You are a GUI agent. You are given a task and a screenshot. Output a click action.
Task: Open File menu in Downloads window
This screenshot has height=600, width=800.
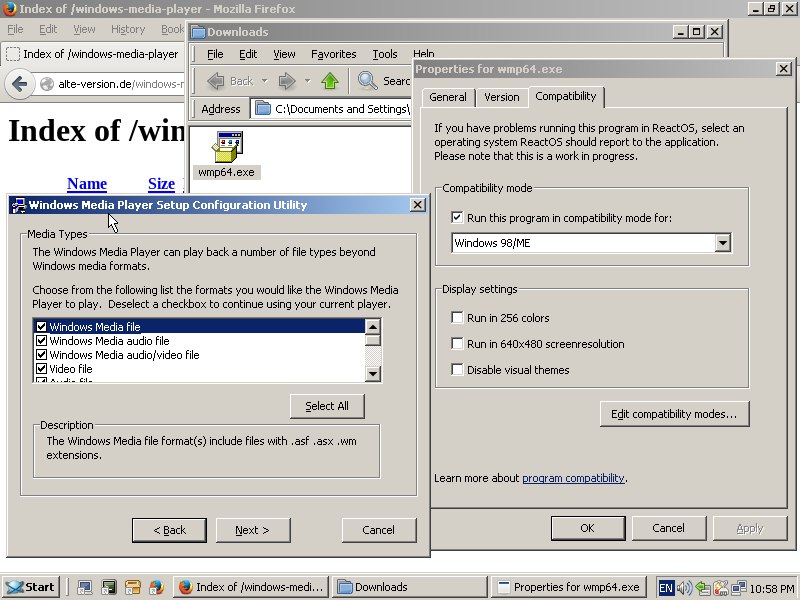pyautogui.click(x=215, y=54)
